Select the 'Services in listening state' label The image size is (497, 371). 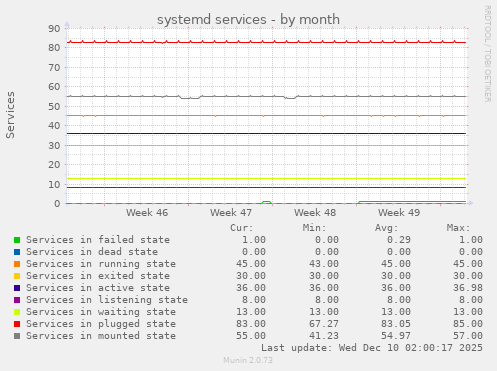pos(107,300)
